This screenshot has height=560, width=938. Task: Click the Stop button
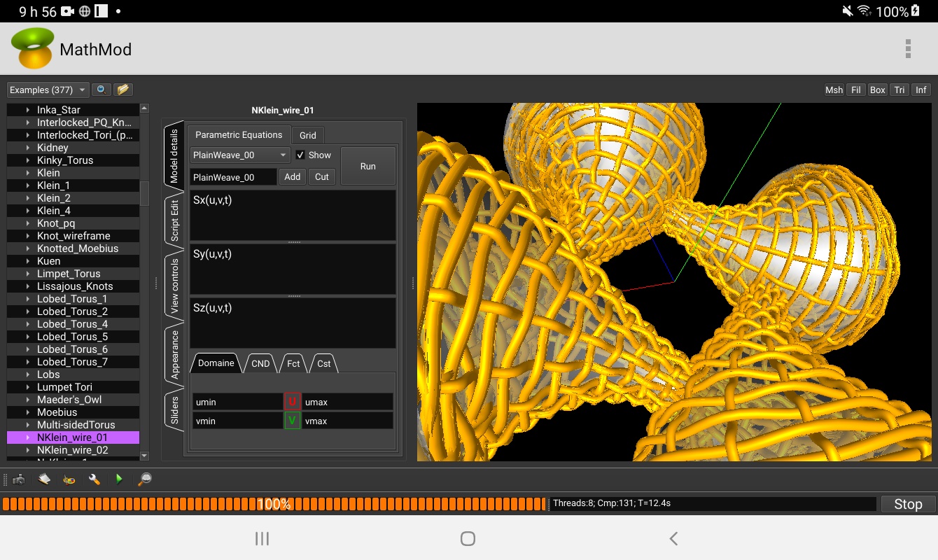tap(907, 504)
